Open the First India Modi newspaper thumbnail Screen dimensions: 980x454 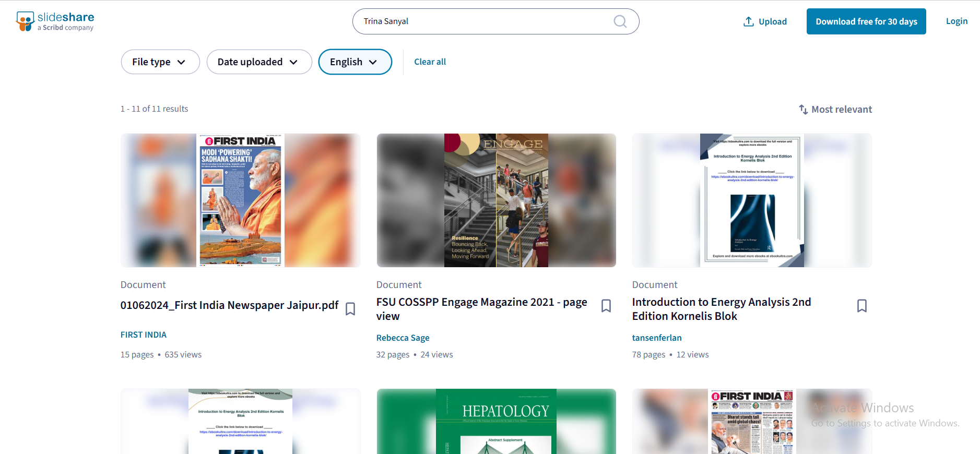point(240,200)
